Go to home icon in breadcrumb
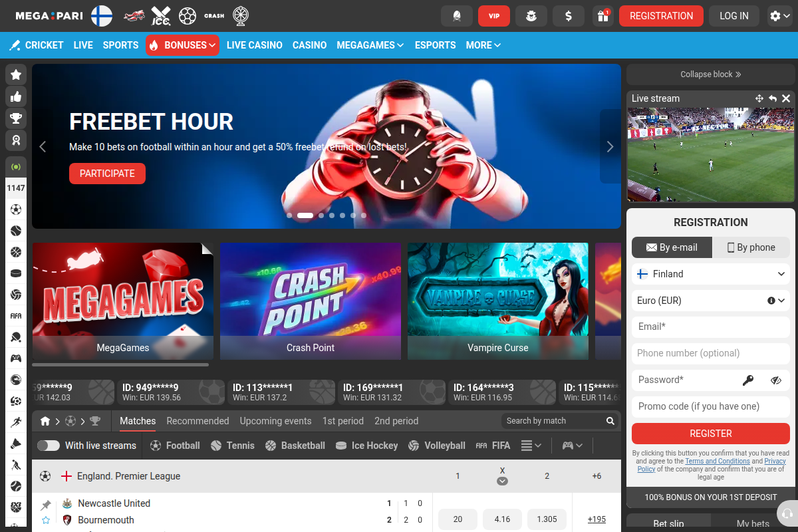 [45, 421]
